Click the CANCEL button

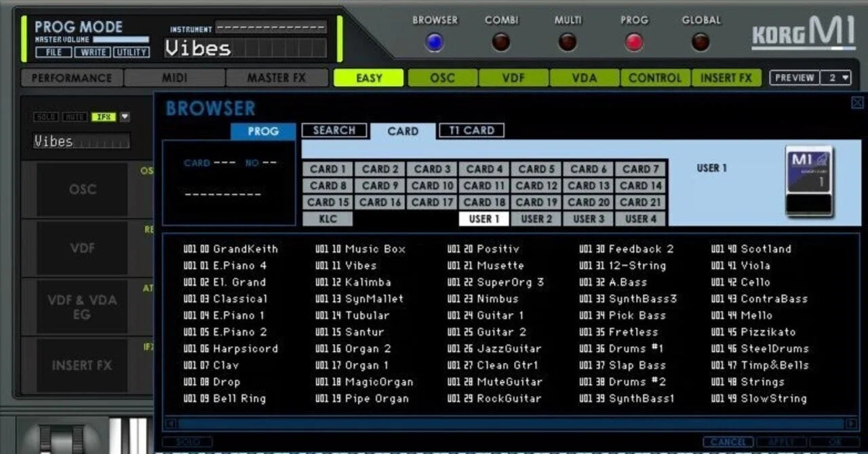(728, 442)
